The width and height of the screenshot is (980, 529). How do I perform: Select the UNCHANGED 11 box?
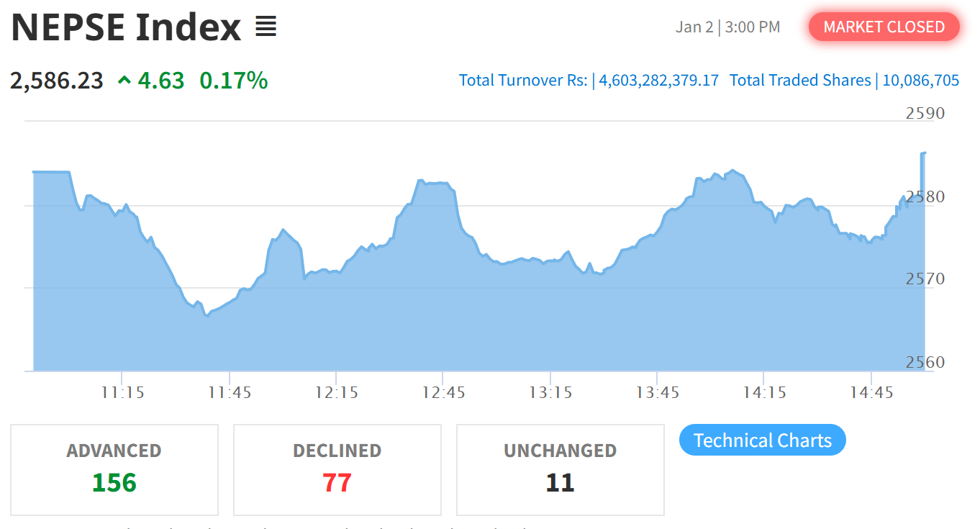click(560, 469)
